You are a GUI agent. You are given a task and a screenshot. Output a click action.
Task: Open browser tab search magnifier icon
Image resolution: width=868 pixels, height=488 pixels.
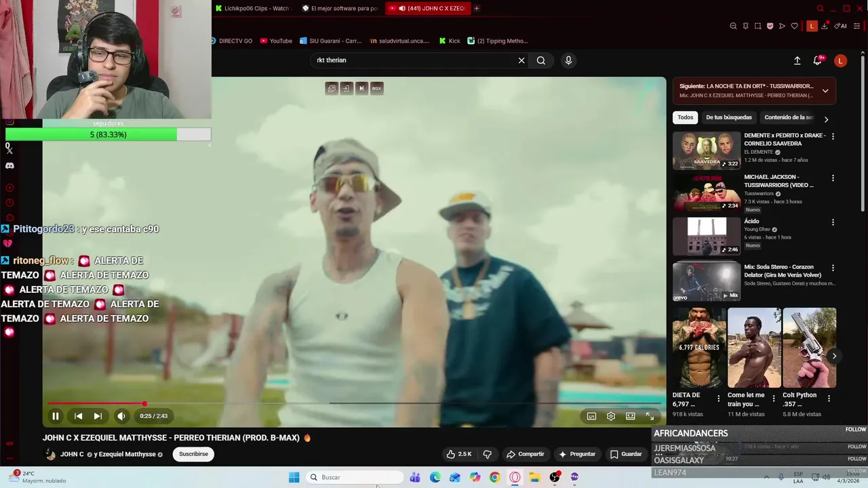[820, 8]
